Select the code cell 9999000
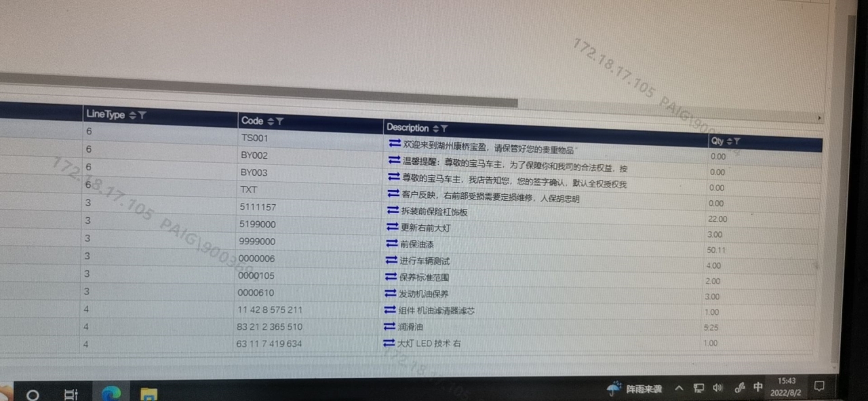 [x=256, y=242]
